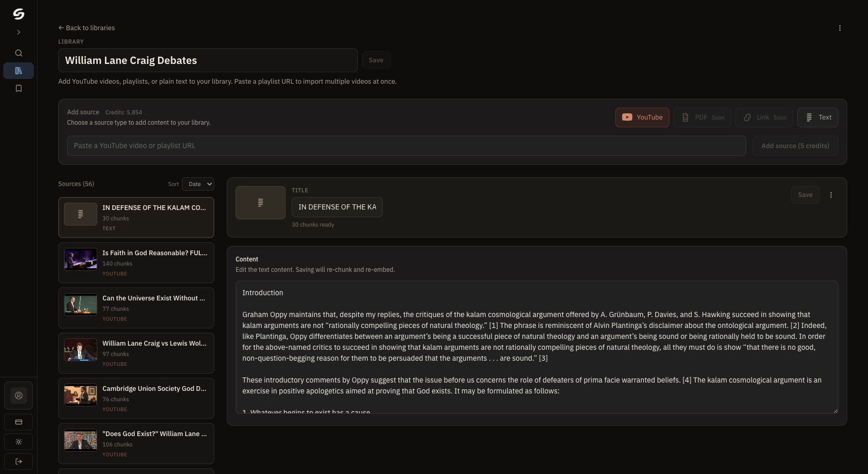The height and width of the screenshot is (474, 868).
Task: Open the source options three-dot menu
Action: [831, 195]
